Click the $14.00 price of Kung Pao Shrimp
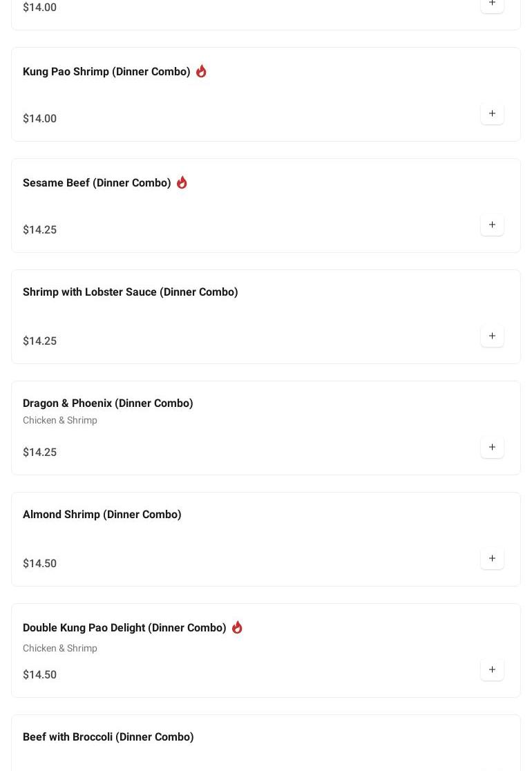 [x=40, y=119]
